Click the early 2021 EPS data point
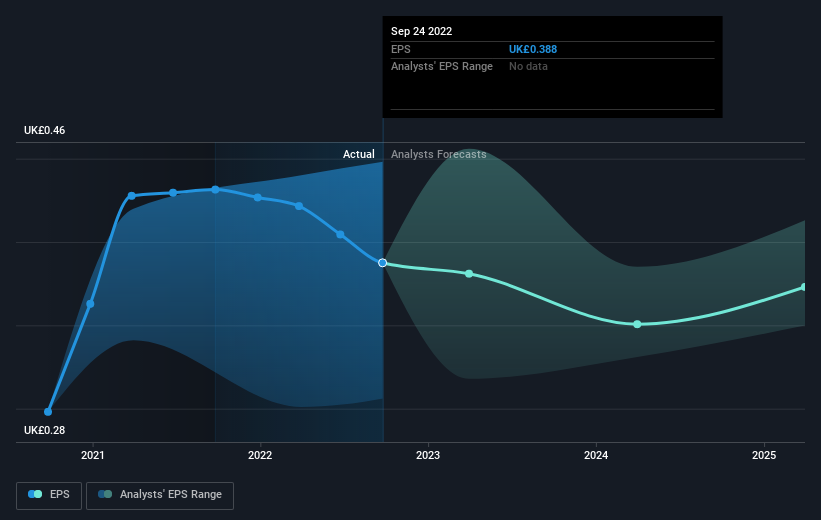This screenshot has height=520, width=821. [90, 304]
